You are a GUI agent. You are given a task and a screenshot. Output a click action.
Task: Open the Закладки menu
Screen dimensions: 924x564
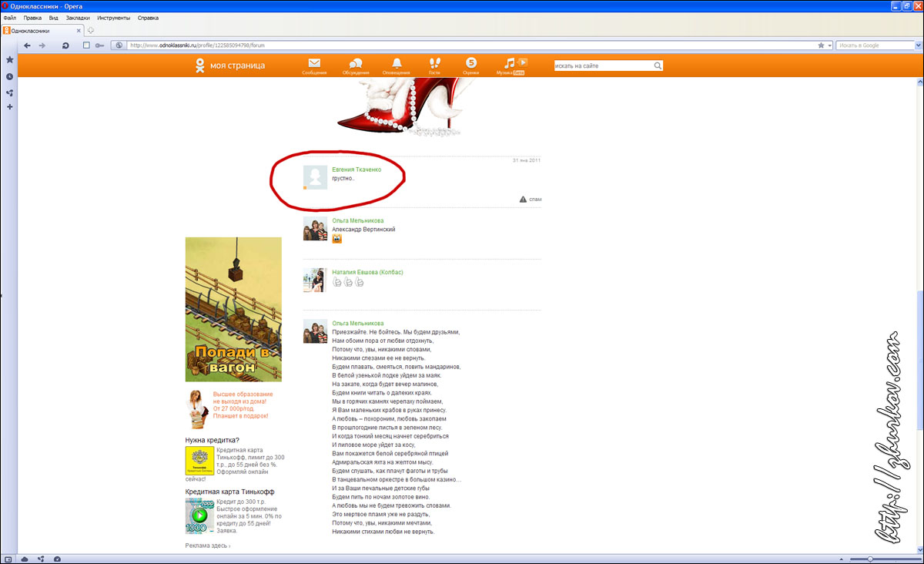tap(77, 17)
